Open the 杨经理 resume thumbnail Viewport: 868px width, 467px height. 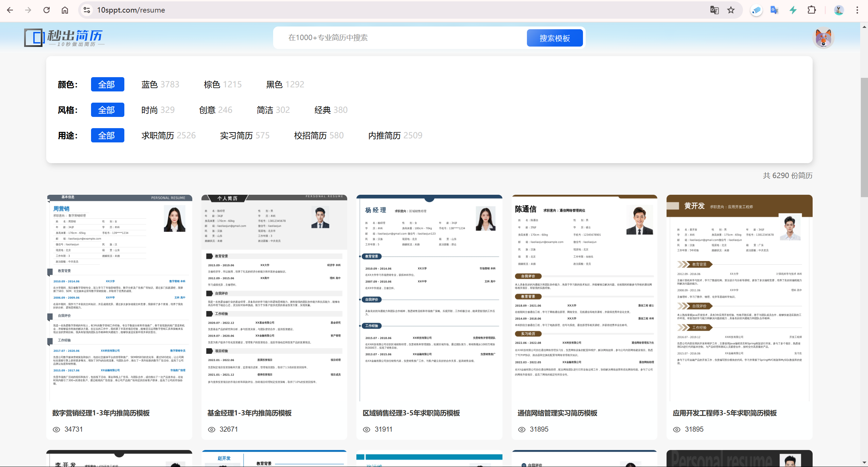coord(429,298)
